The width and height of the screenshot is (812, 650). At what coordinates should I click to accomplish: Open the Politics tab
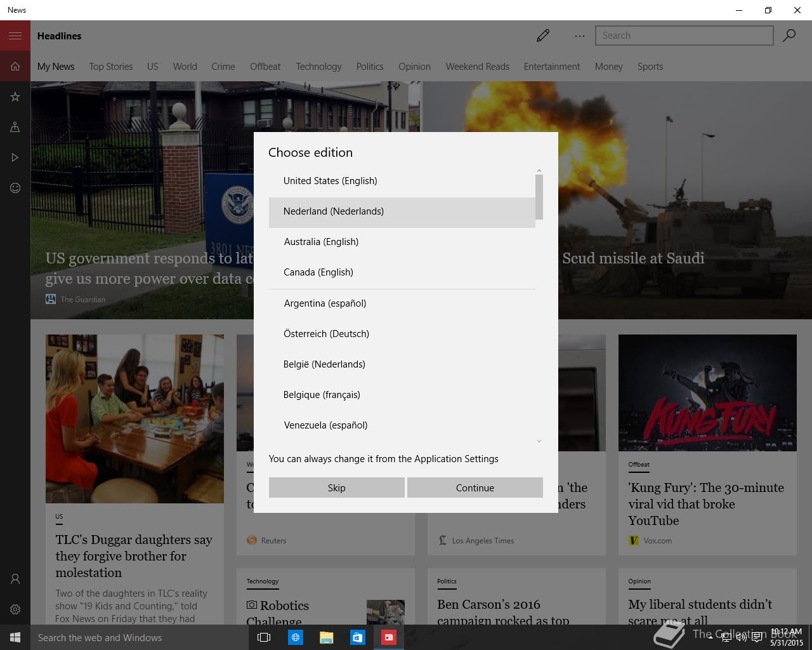pos(370,66)
